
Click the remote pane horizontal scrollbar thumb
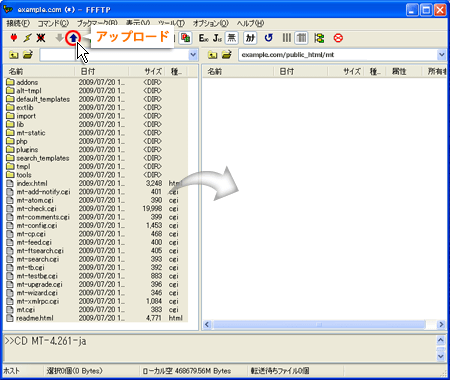coord(319,324)
